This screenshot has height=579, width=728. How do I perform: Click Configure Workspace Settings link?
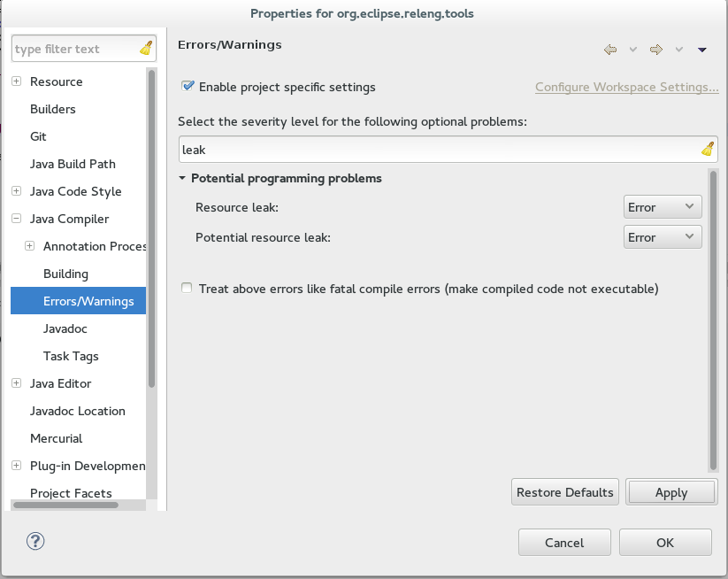coord(627,87)
